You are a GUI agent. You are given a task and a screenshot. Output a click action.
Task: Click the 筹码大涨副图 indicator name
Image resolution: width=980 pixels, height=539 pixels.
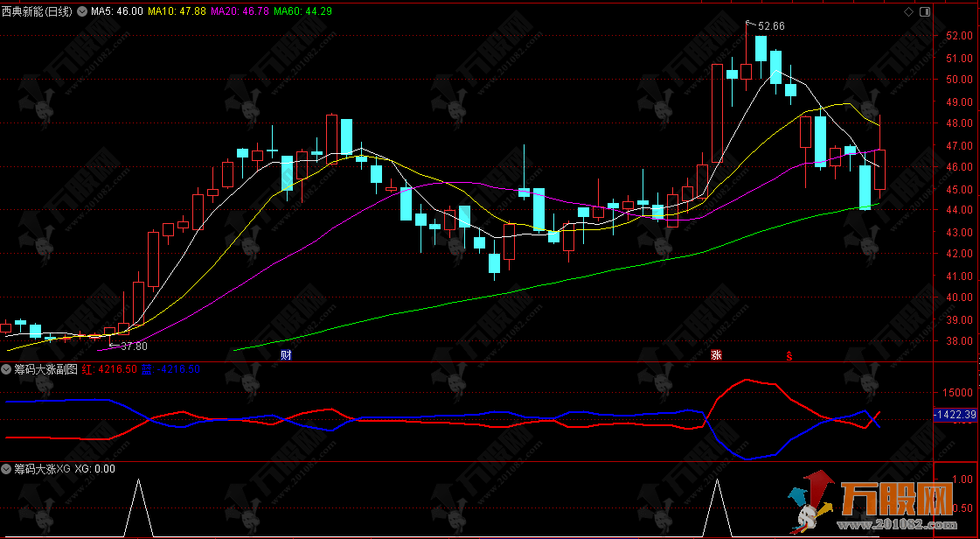45,369
